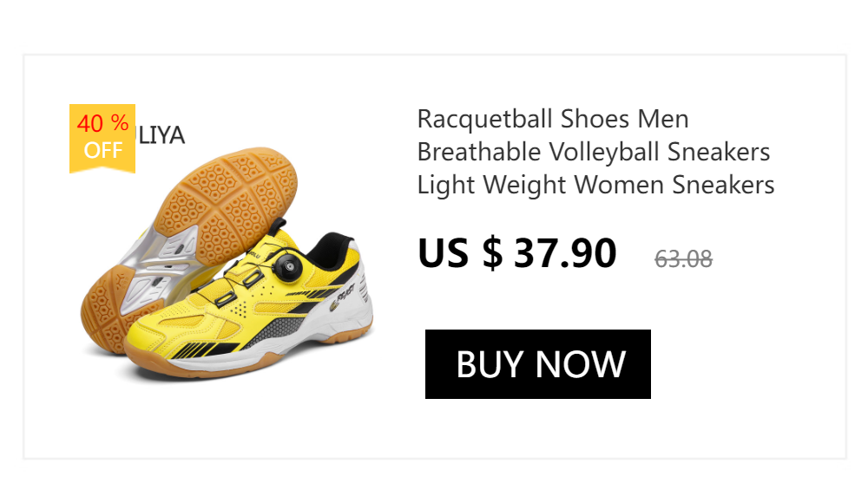Click the word 'NOW' on the black button
Viewport: 868px width, 503px height.
point(580,364)
